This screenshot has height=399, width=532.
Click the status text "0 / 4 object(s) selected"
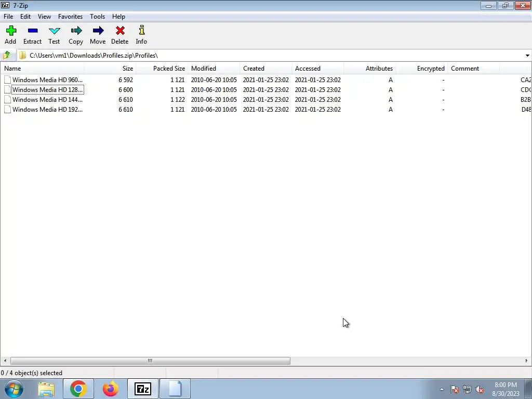tap(32, 373)
